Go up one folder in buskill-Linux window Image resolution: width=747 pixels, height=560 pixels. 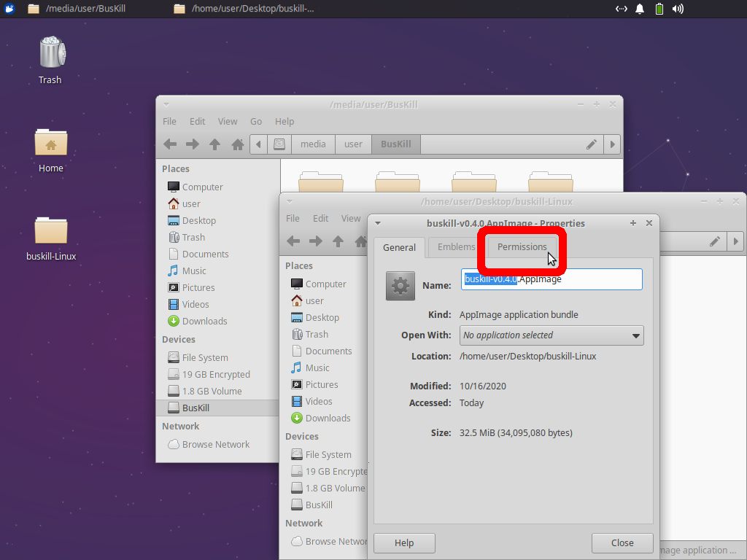[338, 241]
